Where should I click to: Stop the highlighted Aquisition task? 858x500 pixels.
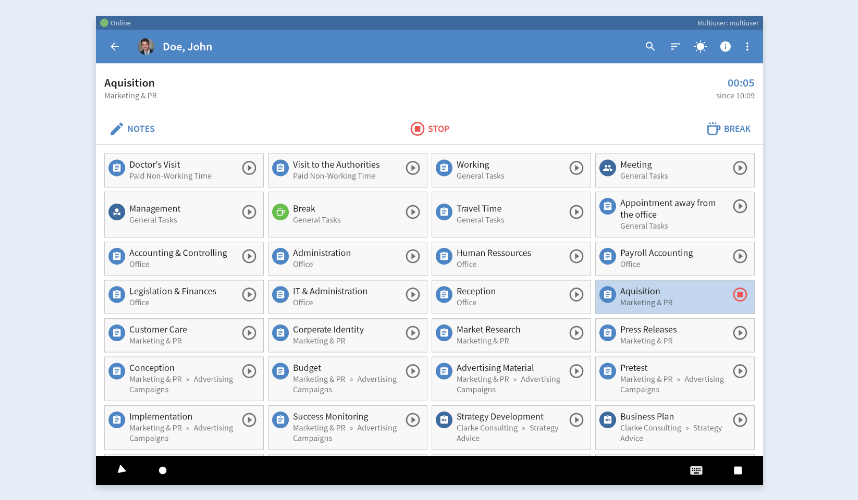coord(740,294)
